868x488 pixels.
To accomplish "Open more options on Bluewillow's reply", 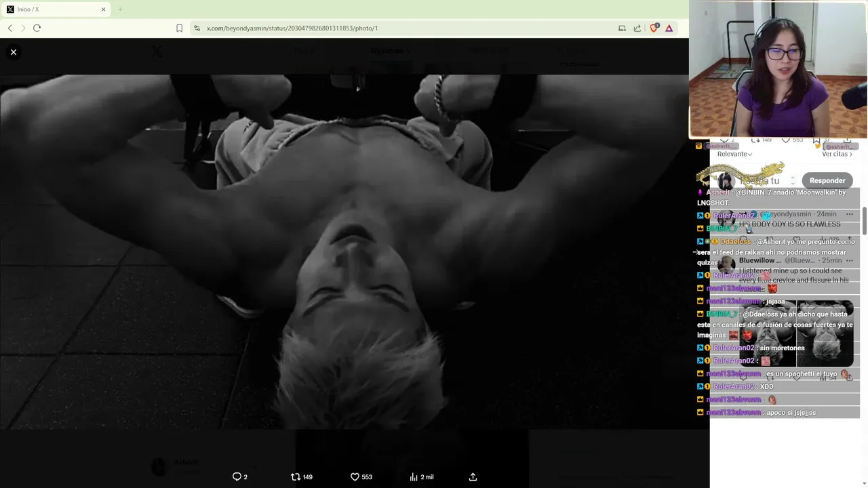I will click(x=849, y=260).
